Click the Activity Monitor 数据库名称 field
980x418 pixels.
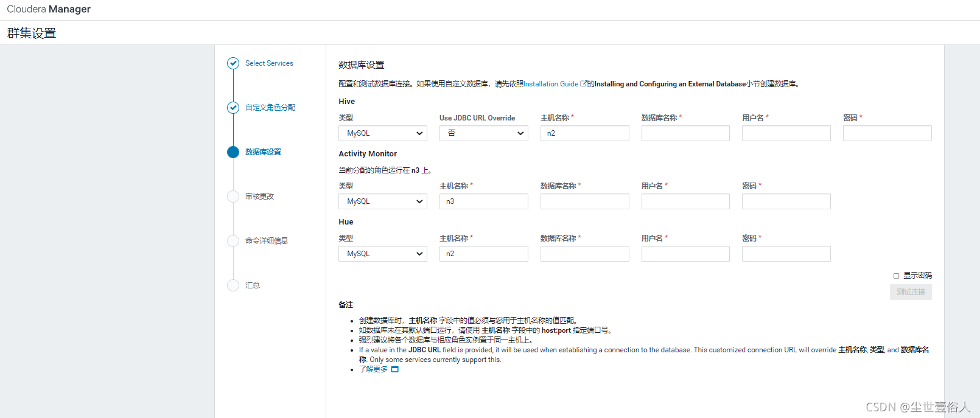[585, 201]
